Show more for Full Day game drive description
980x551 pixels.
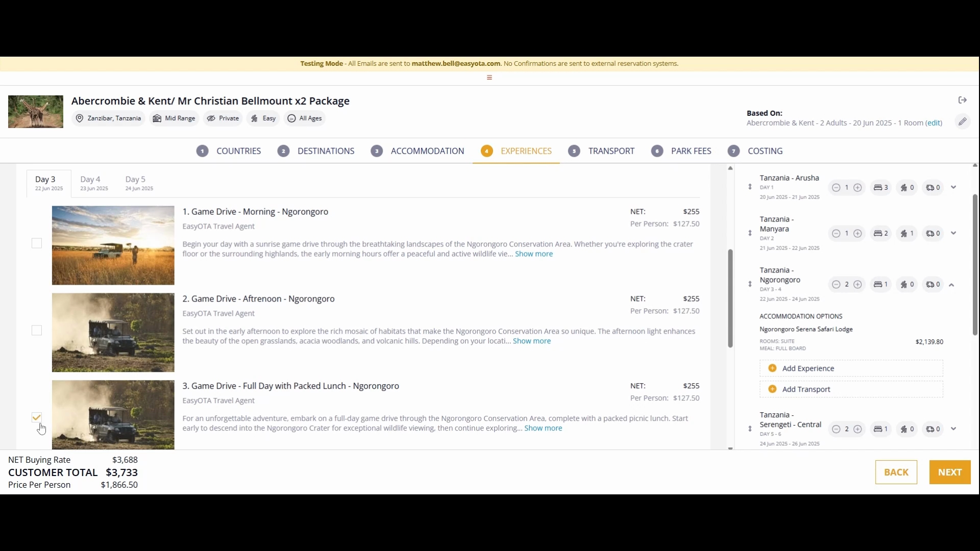tap(543, 429)
